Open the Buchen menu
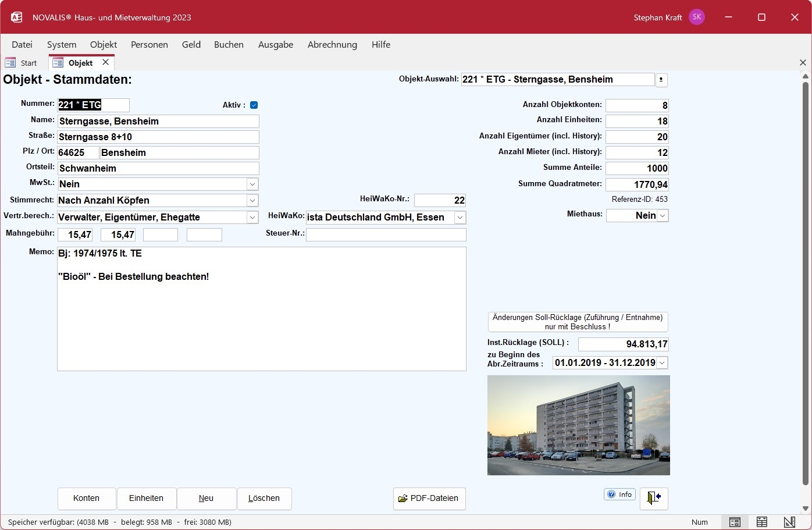Screen dimensions: 812x530 [229, 44]
